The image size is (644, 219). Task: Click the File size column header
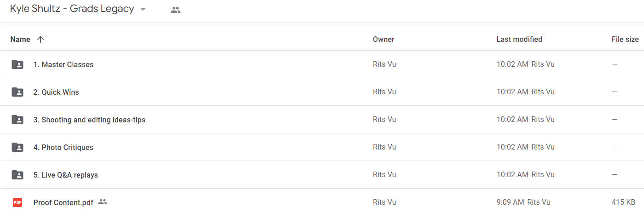coord(625,40)
